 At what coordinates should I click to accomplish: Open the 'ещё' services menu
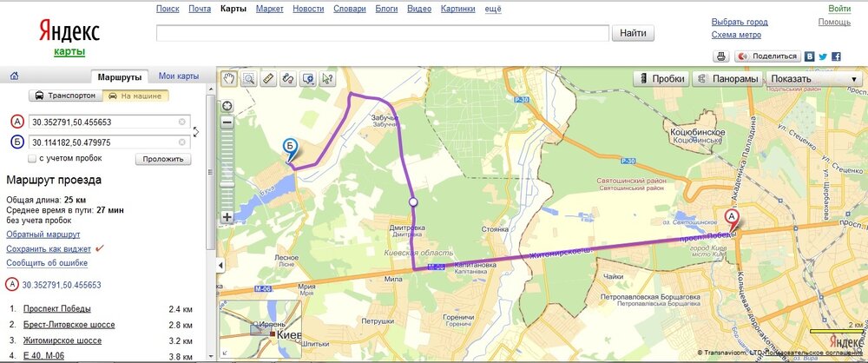[493, 9]
